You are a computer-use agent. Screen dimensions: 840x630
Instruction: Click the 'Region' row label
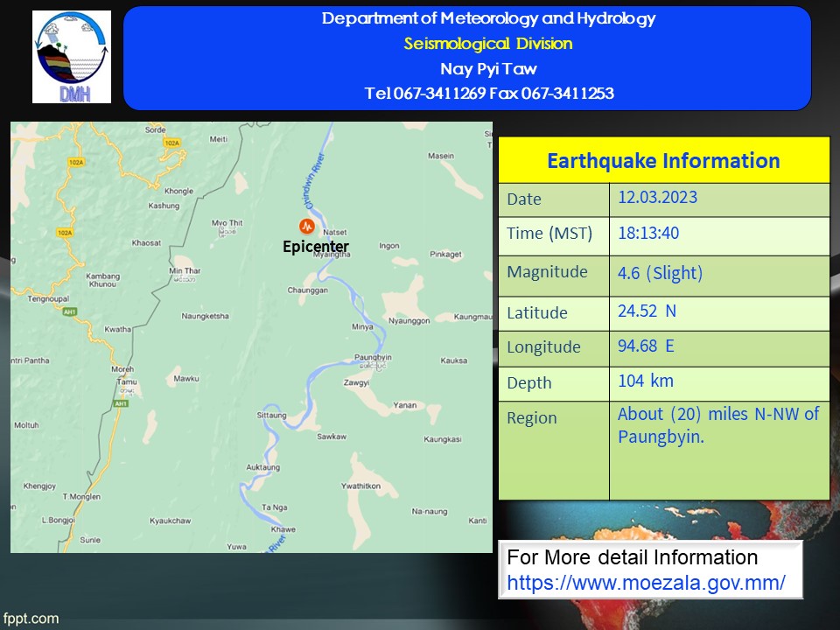[532, 418]
